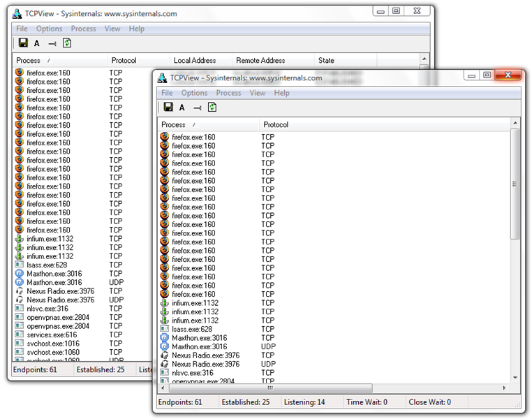Image resolution: width=532 pixels, height=419 pixels.
Task: Open View menu in front window
Action: [x=258, y=93]
